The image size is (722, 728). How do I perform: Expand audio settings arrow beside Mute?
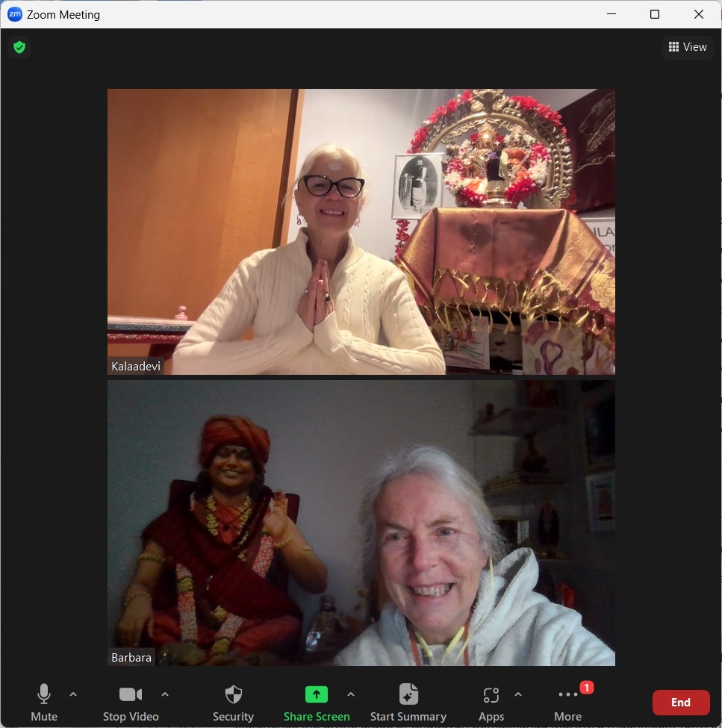pos(73,694)
